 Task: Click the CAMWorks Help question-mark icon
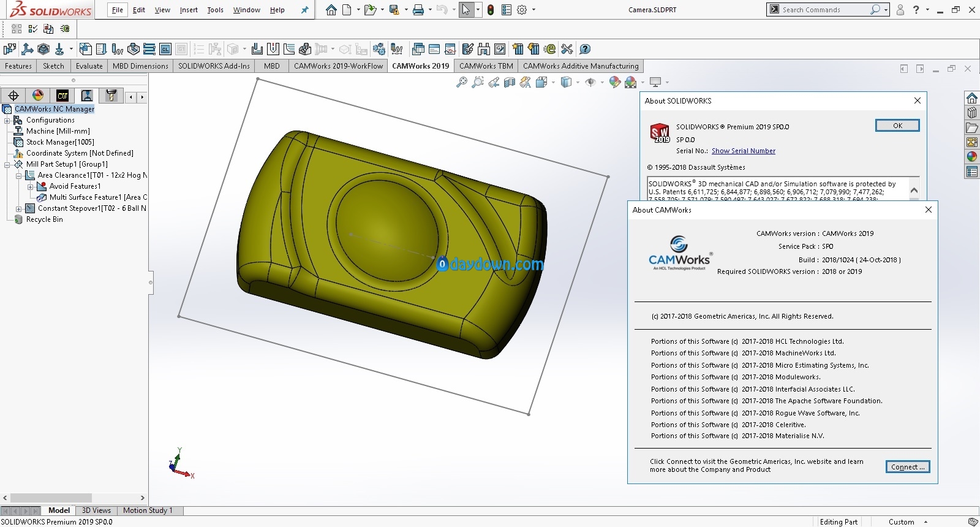point(585,49)
